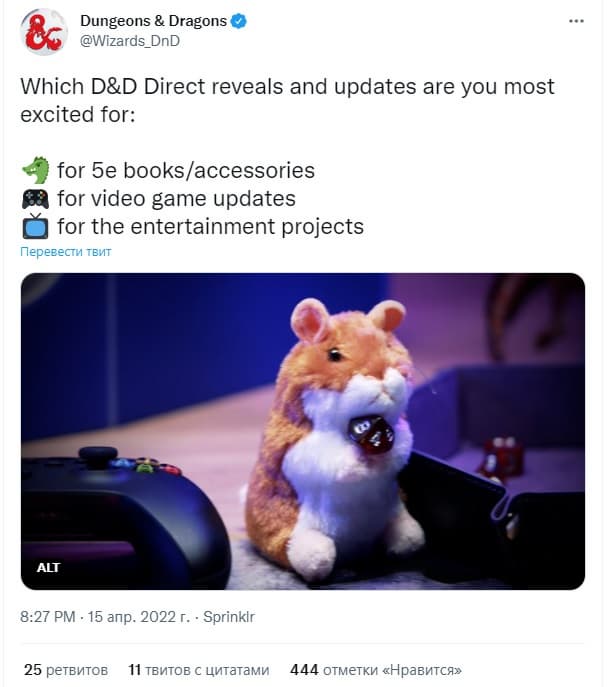Open the Dungeons & Dragons display name

point(153,21)
